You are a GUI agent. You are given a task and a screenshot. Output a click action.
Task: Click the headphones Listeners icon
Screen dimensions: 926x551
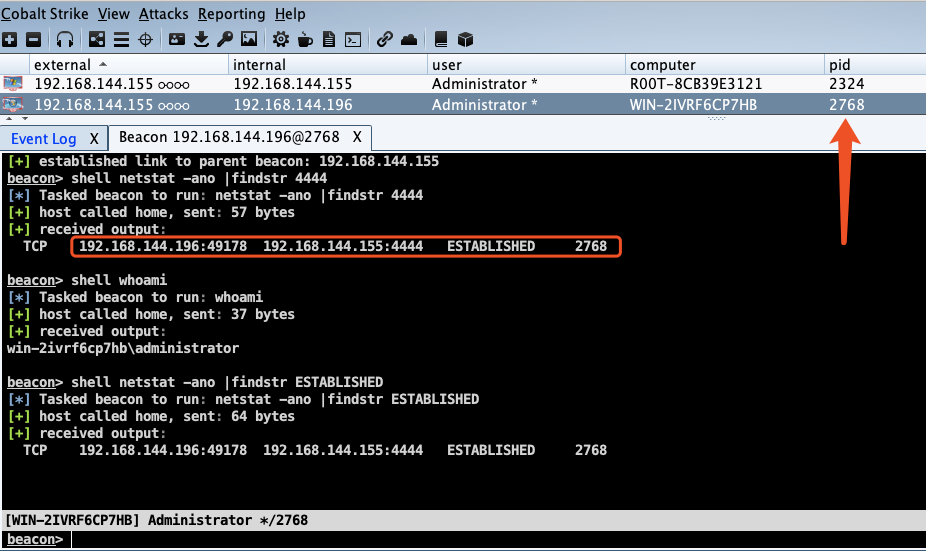tap(65, 40)
